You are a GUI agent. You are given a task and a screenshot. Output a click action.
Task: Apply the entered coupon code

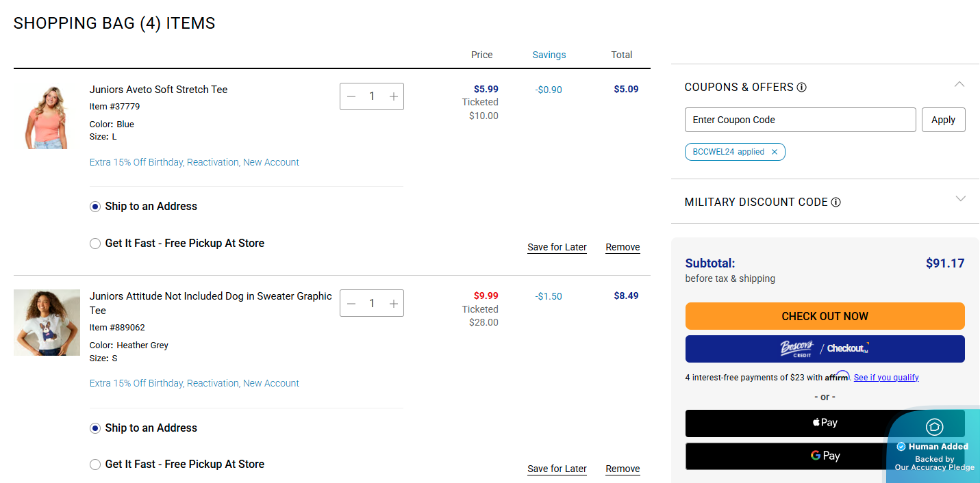point(943,120)
